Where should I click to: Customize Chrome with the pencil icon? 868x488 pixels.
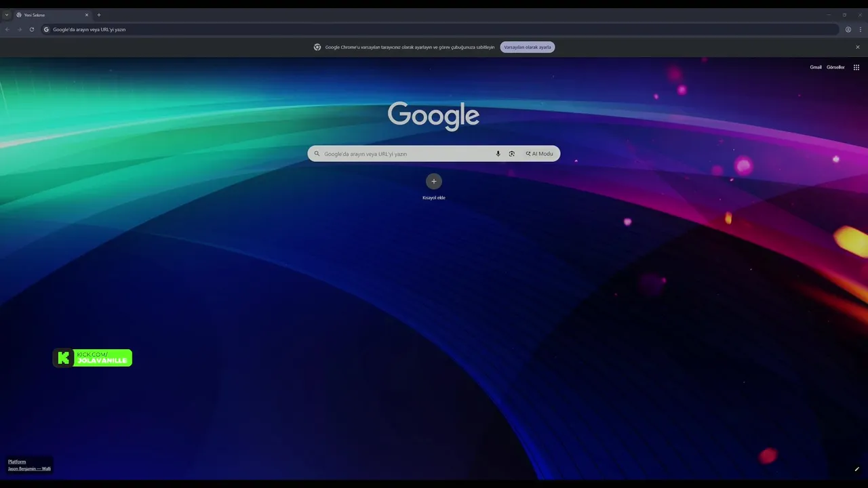857,469
